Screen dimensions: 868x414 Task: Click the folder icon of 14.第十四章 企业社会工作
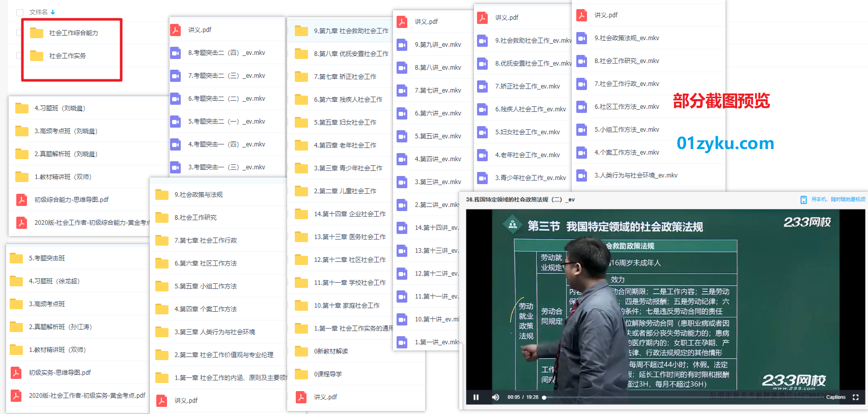[x=301, y=214]
